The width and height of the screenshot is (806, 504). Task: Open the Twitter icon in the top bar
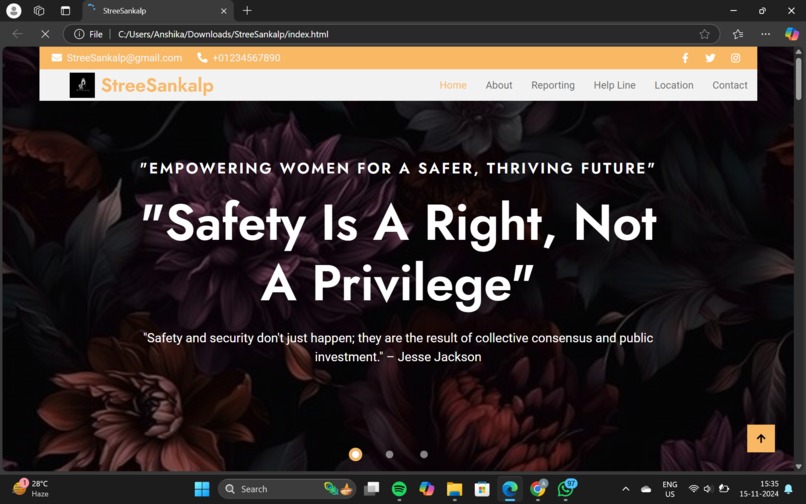tap(710, 58)
